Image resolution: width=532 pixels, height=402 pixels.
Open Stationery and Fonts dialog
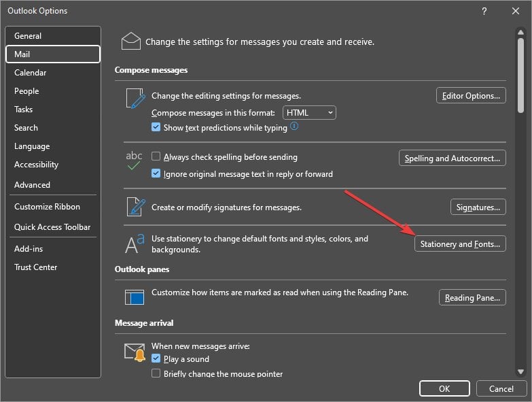[x=460, y=244]
